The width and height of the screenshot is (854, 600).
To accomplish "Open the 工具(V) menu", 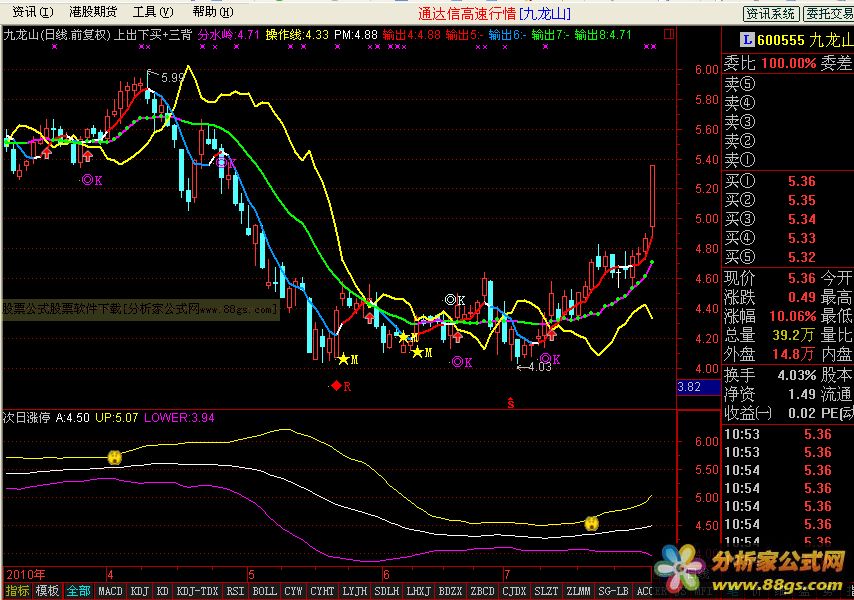I will [154, 11].
